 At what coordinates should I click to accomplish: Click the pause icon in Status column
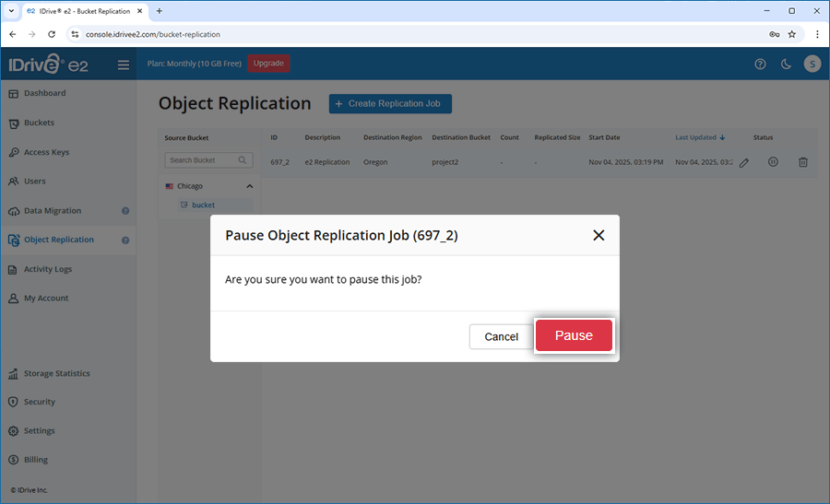tap(773, 162)
